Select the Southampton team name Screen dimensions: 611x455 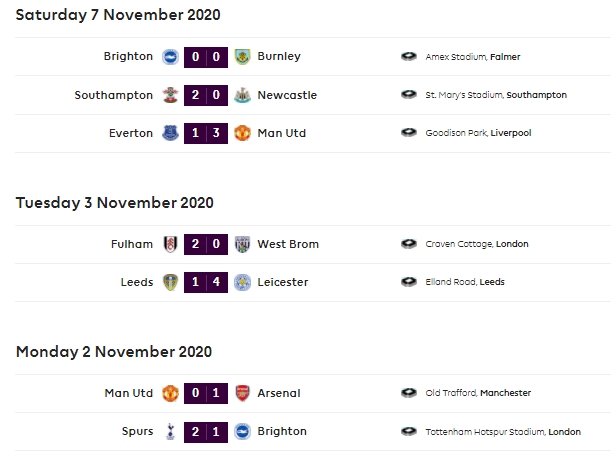click(x=114, y=95)
